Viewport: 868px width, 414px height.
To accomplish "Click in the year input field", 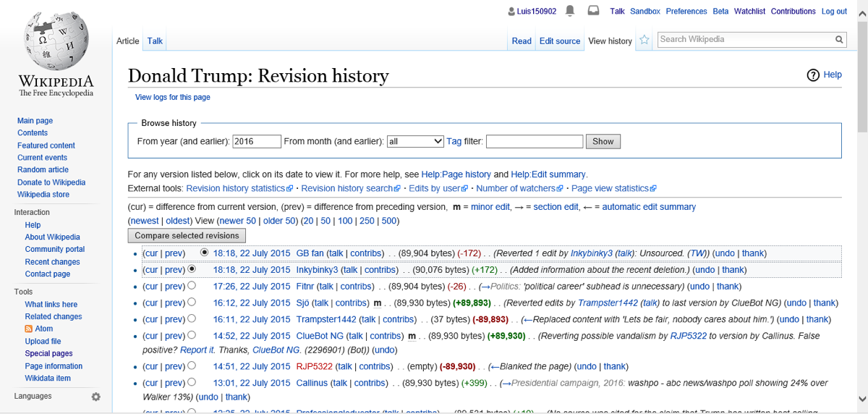I will pos(257,142).
